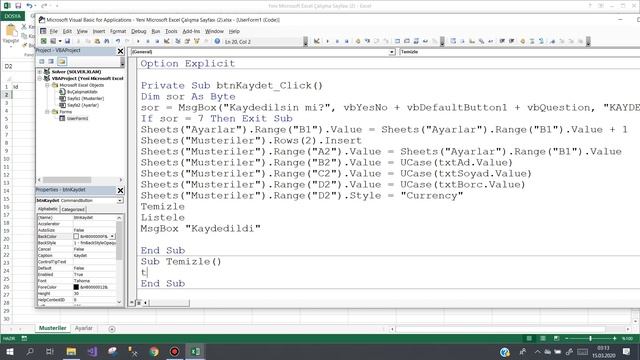This screenshot has width=640, height=360.
Task: Select the Musteriler sheet tab in Excel
Action: point(52,328)
